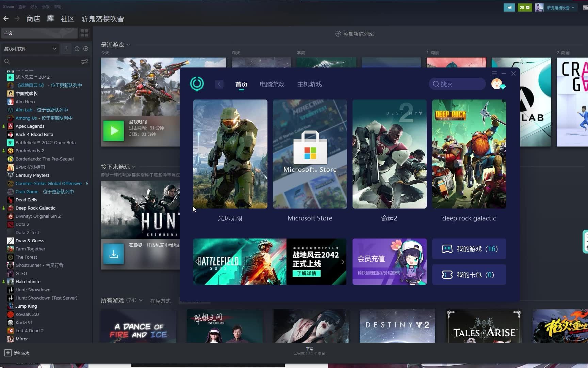Click the Dota 2 icon in library list

click(11, 224)
